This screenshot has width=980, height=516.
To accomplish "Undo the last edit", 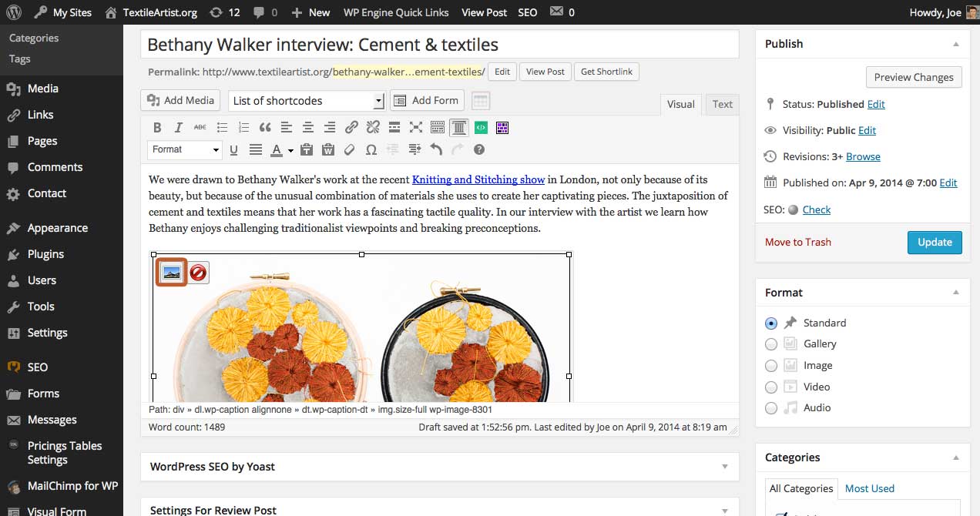I will (x=436, y=149).
